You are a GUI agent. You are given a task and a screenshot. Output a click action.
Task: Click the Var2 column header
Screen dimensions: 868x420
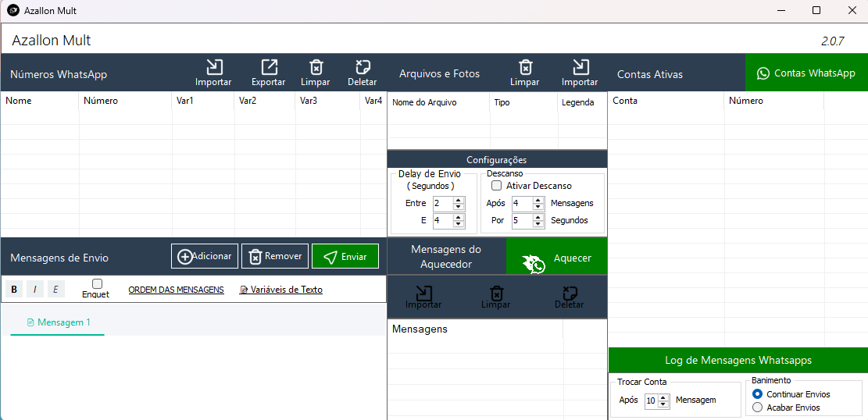click(265, 101)
